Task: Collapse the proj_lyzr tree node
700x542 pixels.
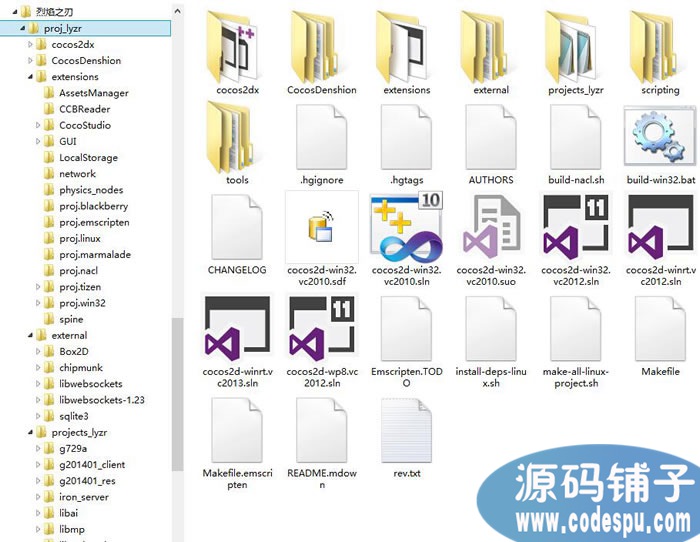Action: pos(22,28)
